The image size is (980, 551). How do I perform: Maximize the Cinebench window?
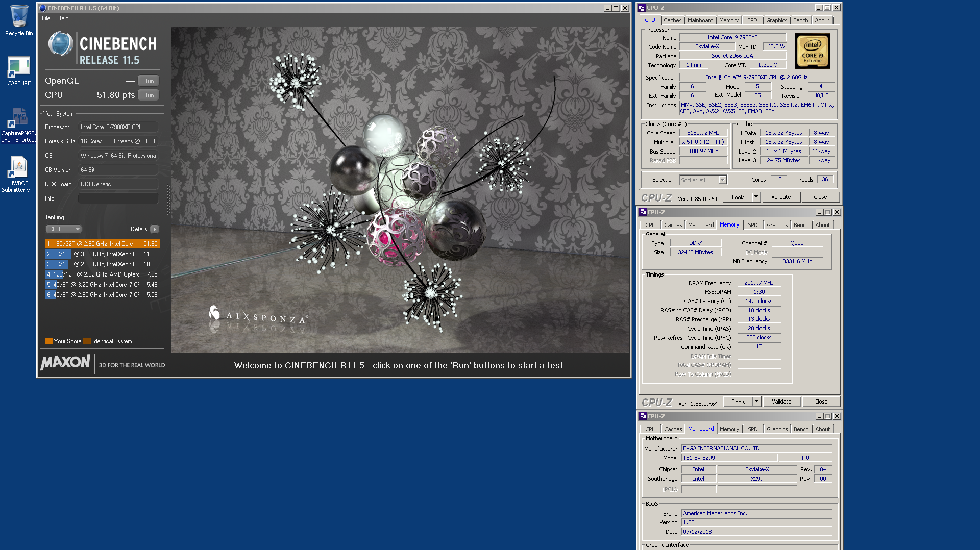pos(616,8)
